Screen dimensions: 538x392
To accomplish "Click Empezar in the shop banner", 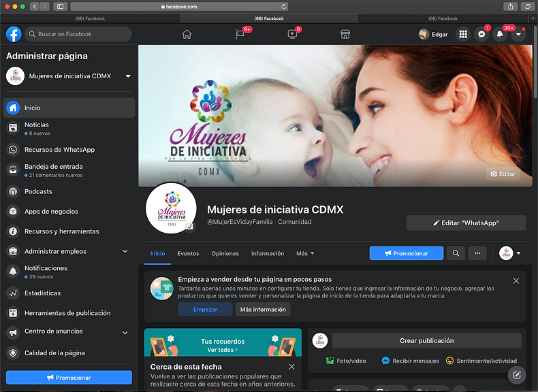I will point(205,310).
